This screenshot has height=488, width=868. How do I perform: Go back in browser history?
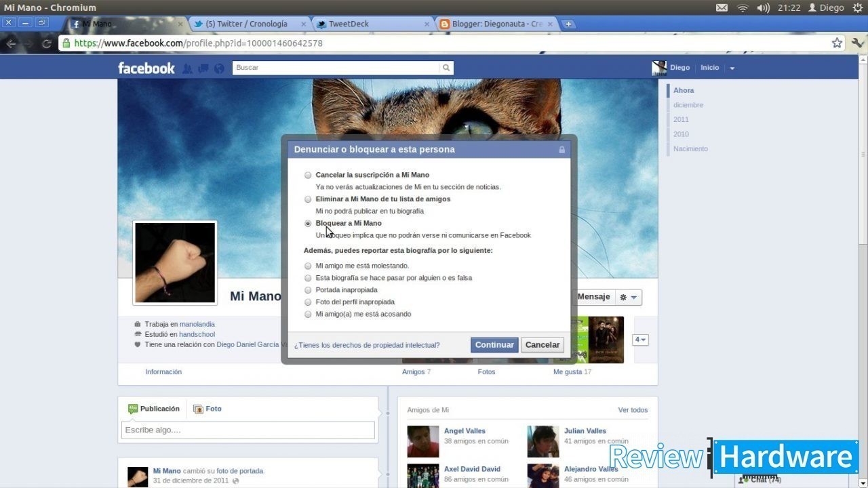[x=11, y=43]
